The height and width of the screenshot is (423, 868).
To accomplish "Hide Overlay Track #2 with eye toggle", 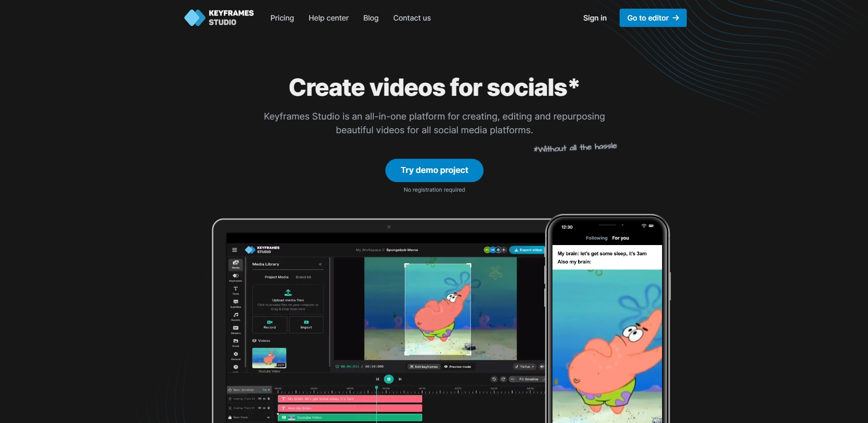I will [x=260, y=398].
